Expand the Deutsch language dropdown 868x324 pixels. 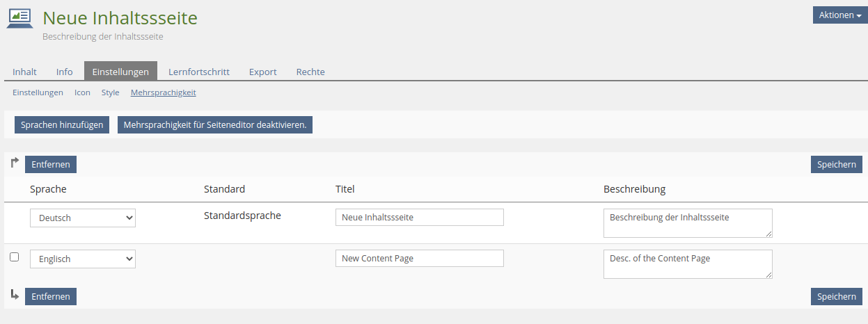83,218
